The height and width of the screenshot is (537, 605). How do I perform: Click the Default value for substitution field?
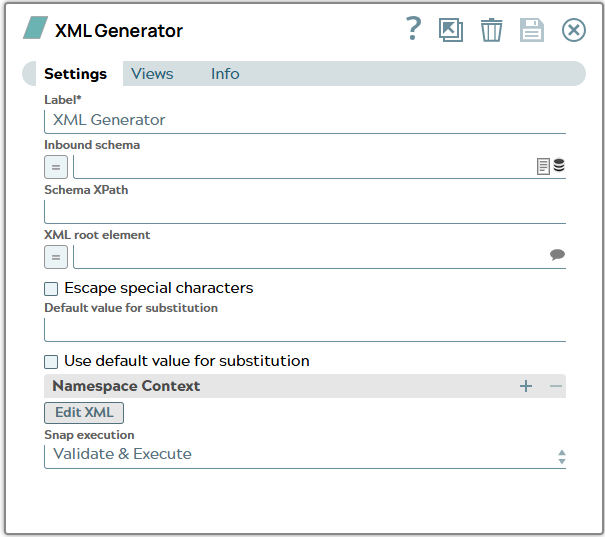[305, 329]
